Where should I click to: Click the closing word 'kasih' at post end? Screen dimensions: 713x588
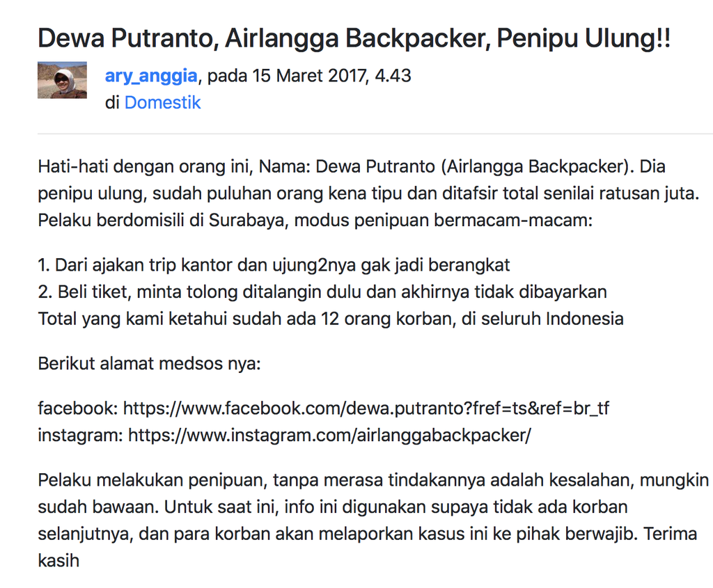[58, 561]
